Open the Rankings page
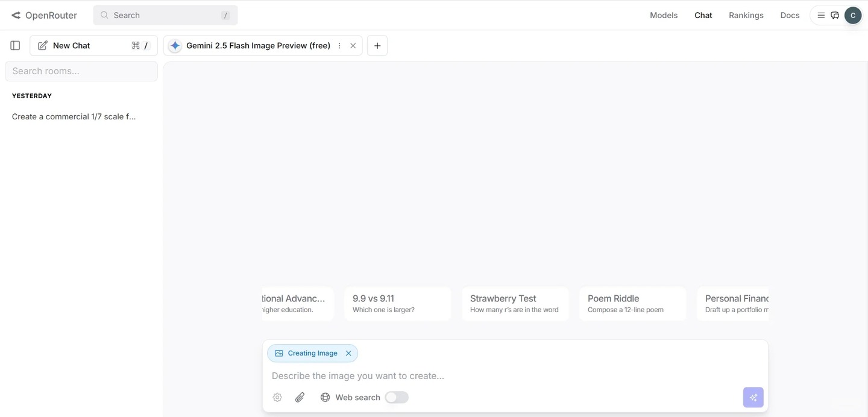This screenshot has width=868, height=417. tap(746, 15)
